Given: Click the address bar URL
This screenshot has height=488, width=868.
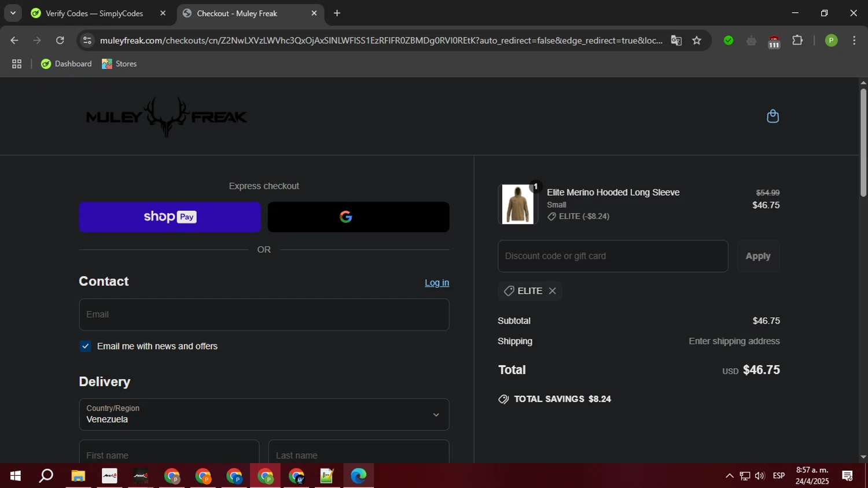Looking at the screenshot, I should coord(381,41).
